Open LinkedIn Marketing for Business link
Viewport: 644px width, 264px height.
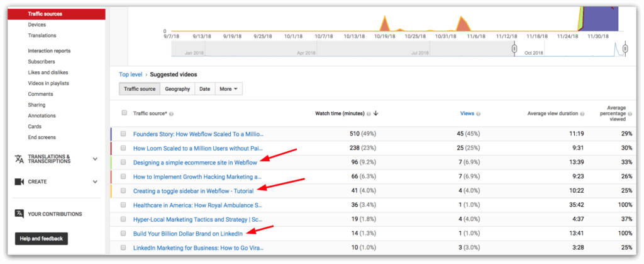tap(198, 248)
